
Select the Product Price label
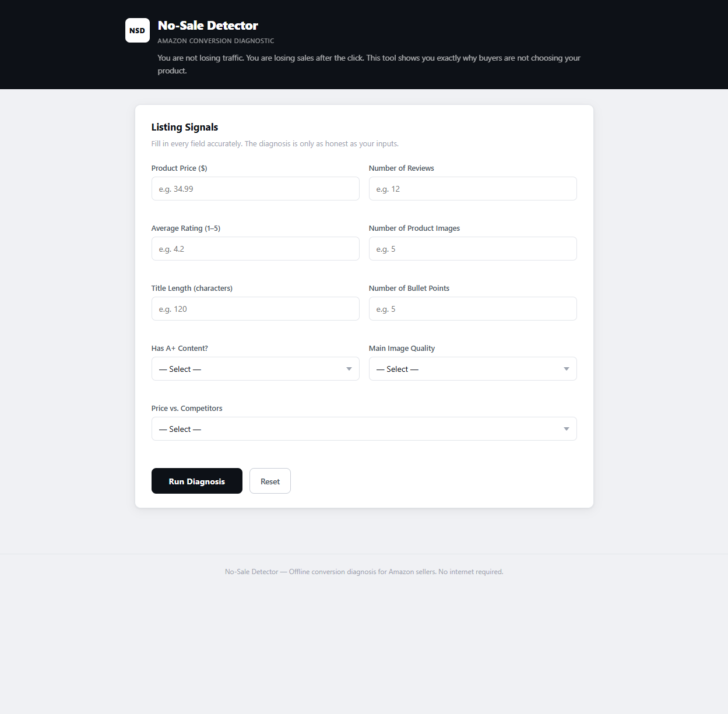179,168
